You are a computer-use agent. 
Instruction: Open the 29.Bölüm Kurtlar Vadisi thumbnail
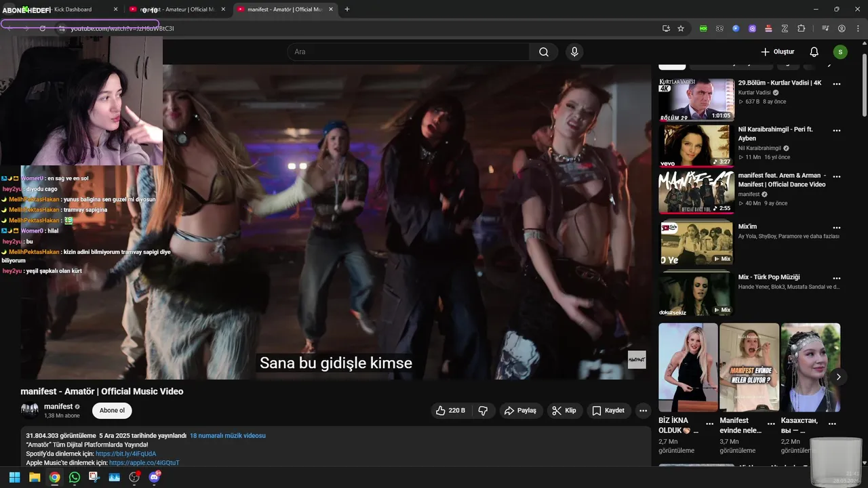(696, 100)
